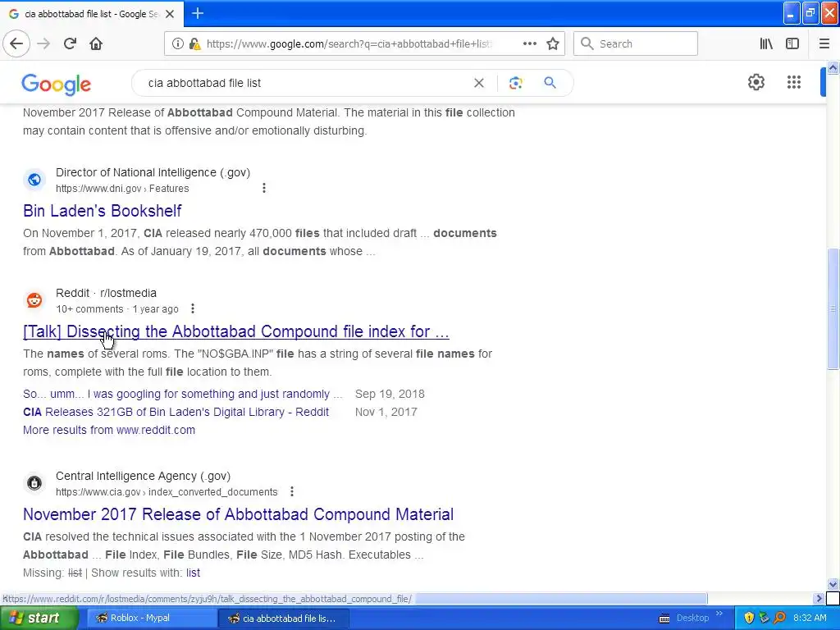Open November 2017 Release of Abbottabad result
The image size is (840, 630).
click(x=239, y=514)
